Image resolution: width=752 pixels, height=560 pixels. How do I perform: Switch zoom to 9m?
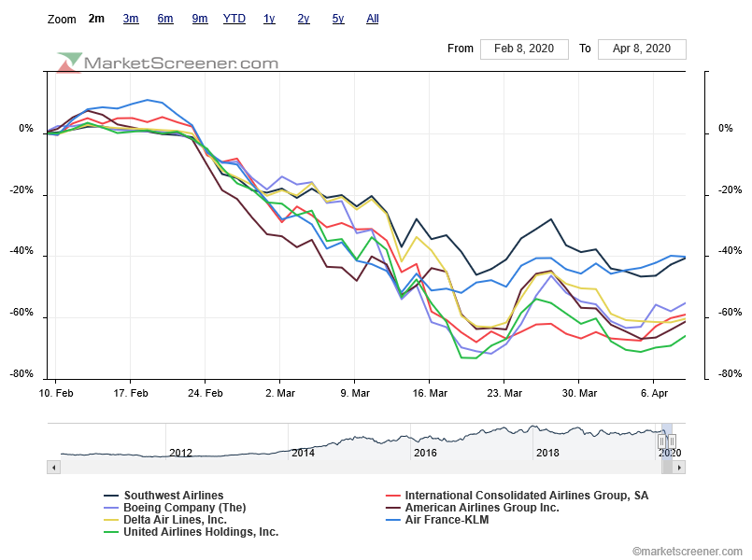point(200,19)
